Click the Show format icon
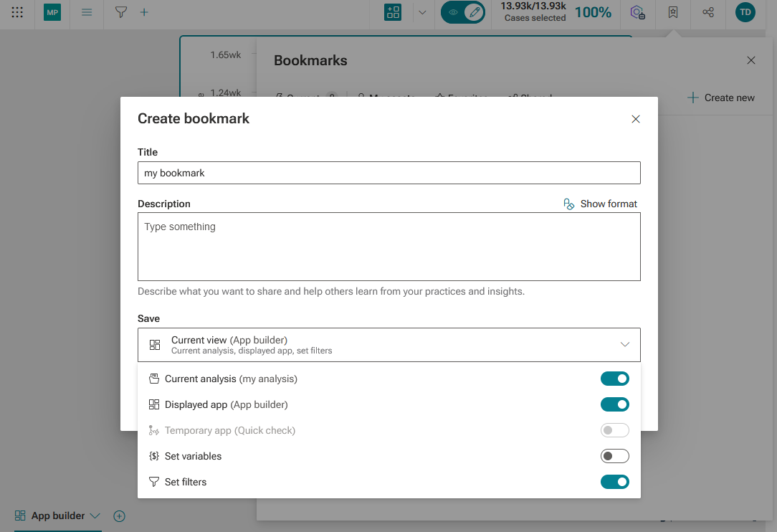This screenshot has height=532, width=777. tap(569, 204)
